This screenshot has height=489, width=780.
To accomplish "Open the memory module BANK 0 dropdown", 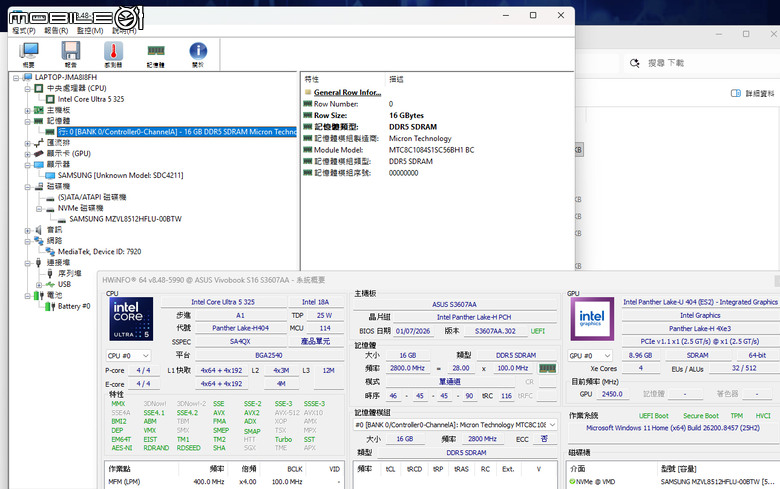I will (x=455, y=425).
